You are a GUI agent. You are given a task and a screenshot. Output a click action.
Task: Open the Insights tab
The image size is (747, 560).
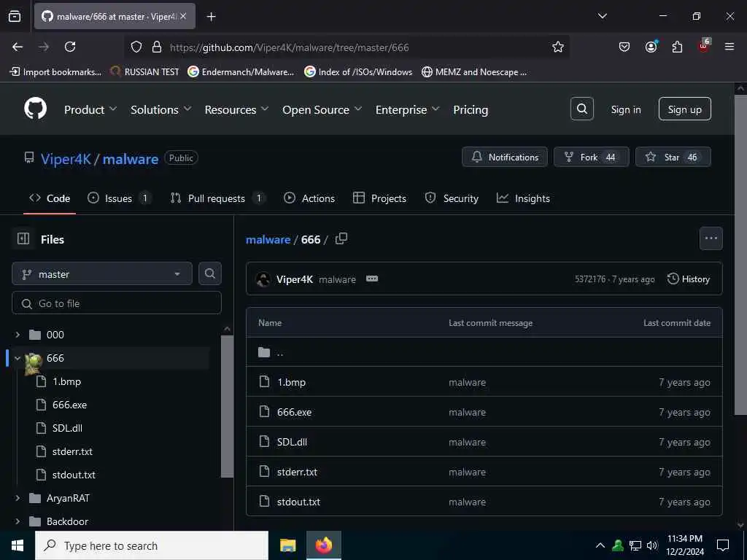pyautogui.click(x=523, y=198)
